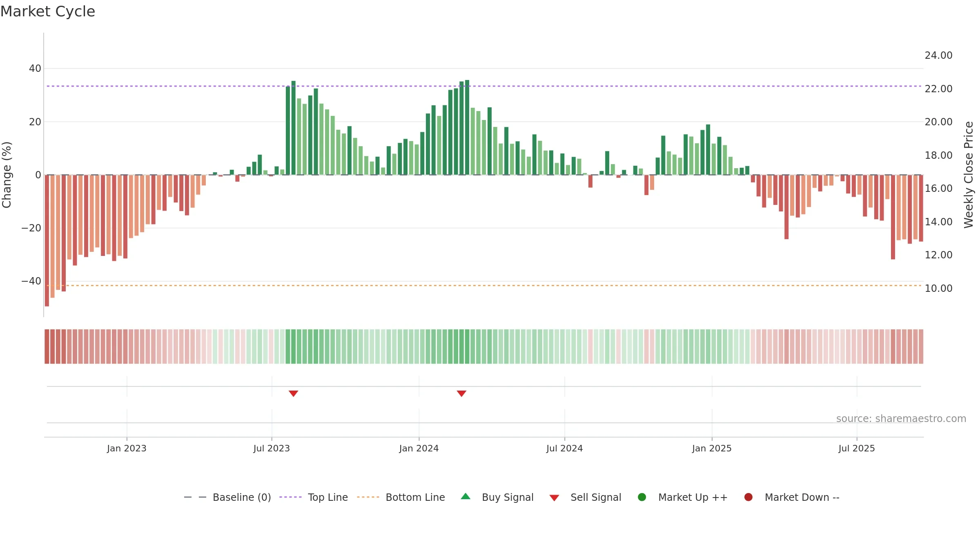Click the Jan 2023 x-axis label
Viewport: 980px width, 551px height.
(x=127, y=448)
